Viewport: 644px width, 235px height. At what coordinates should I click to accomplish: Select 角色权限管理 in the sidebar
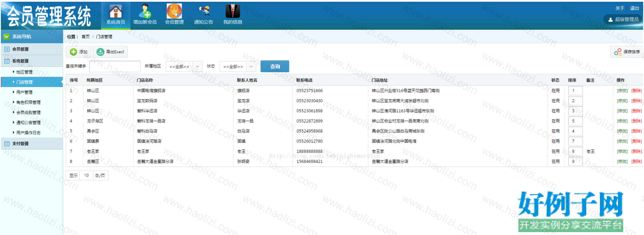28,102
